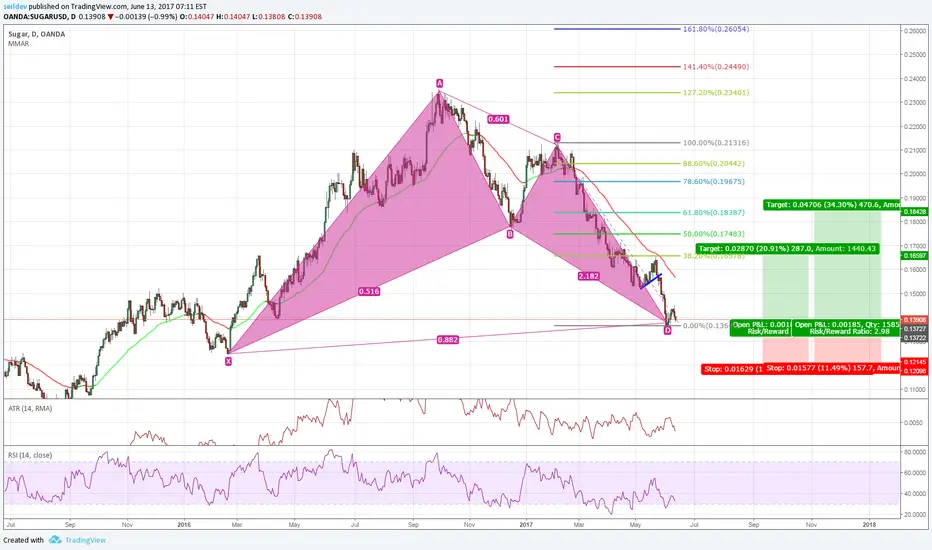Select the 0.516 ratio label
This screenshot has width=932, height=550.
point(369,291)
